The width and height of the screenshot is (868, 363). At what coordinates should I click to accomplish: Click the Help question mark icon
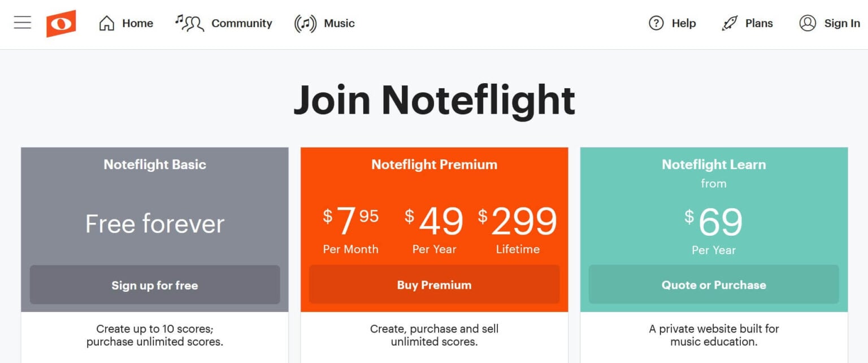point(656,23)
